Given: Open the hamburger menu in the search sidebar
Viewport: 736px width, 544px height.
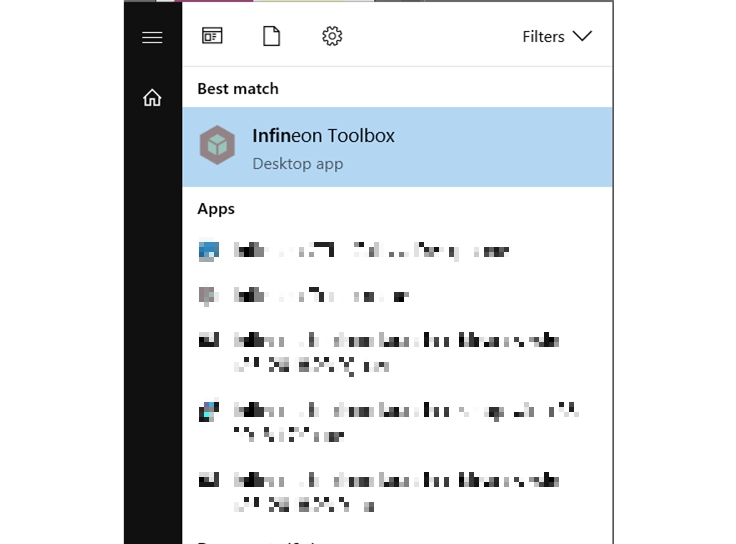Looking at the screenshot, I should click(x=152, y=37).
